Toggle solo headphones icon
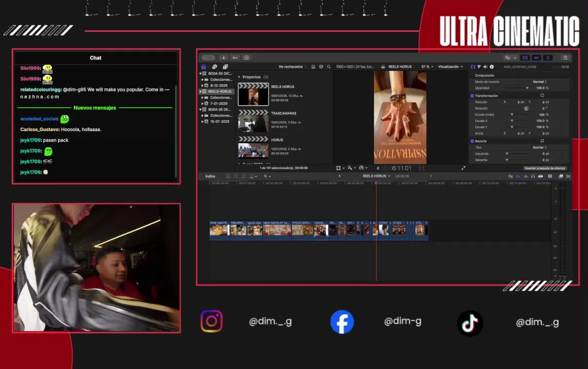Screen dimensions: 588x369 click(x=533, y=176)
